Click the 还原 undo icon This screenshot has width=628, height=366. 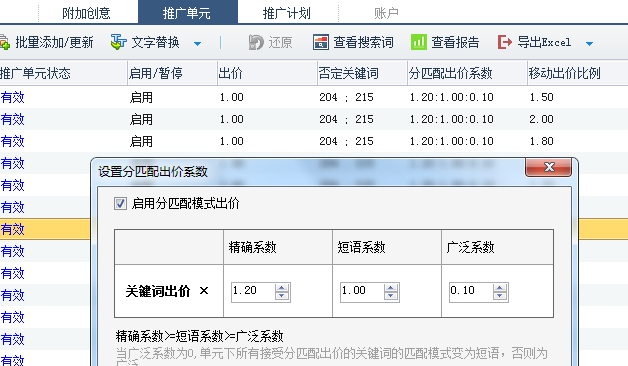click(256, 42)
